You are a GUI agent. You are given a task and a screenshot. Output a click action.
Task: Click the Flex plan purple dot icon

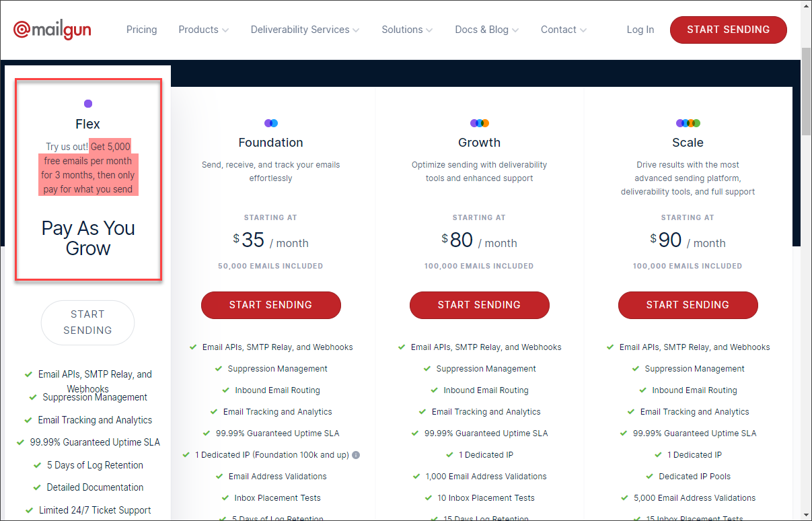point(88,104)
